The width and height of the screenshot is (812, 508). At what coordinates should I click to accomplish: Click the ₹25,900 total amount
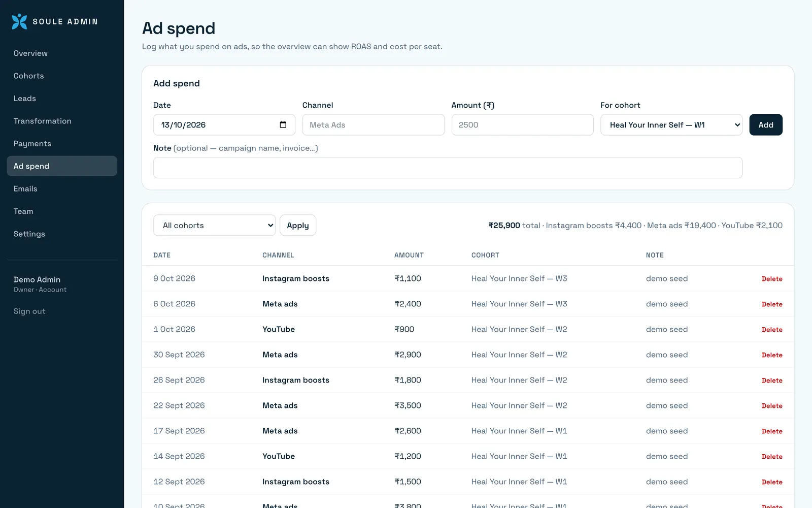[x=504, y=226]
